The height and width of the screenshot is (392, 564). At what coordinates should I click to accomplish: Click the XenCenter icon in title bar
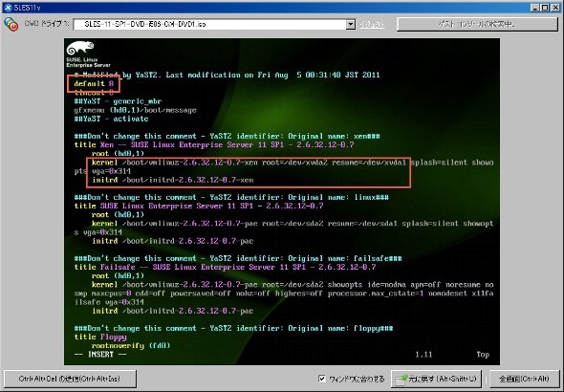[8, 8]
